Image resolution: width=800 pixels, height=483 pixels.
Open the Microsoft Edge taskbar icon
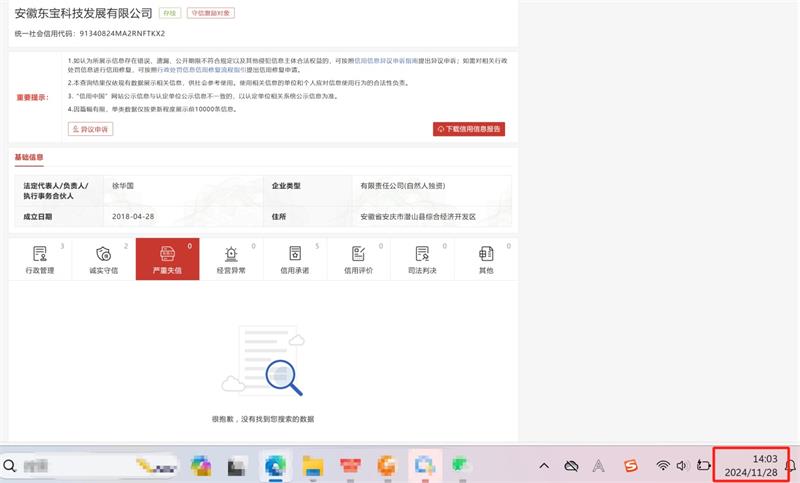[x=272, y=465]
